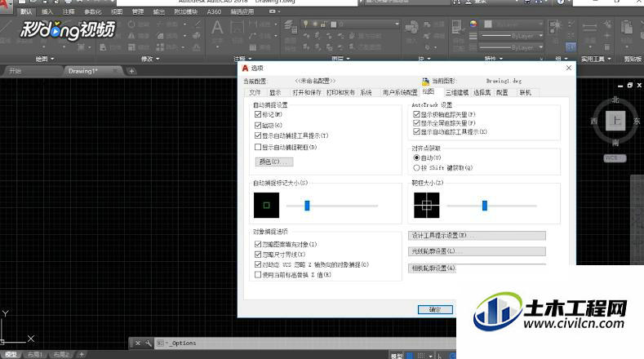Click ViewCube east direction 东
The image size is (644, 359).
pos(637,122)
